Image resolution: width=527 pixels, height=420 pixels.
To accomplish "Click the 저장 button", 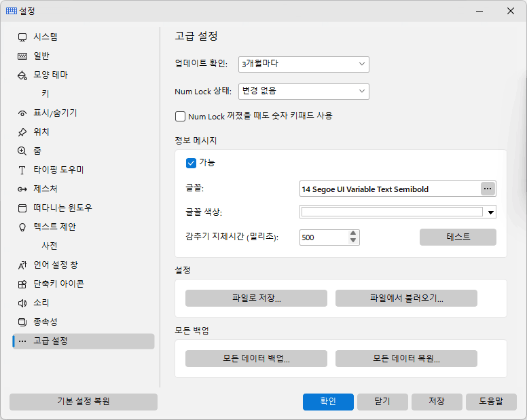I will tap(437, 402).
